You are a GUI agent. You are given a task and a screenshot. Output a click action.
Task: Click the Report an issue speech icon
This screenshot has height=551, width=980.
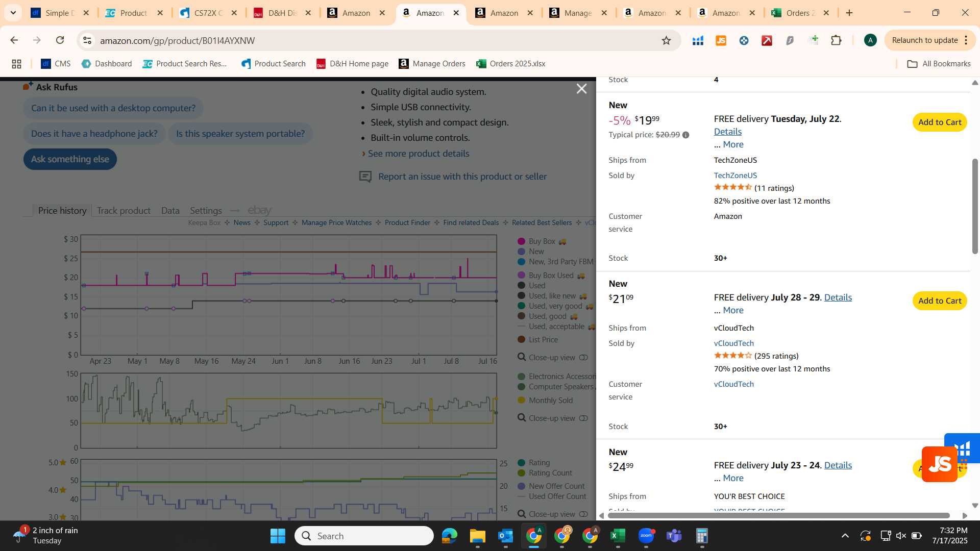365,177
